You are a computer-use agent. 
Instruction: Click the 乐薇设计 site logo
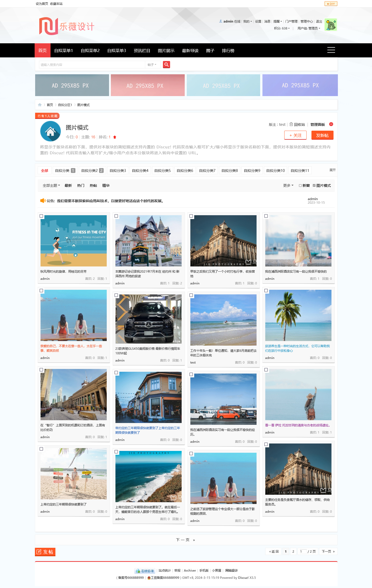(67, 26)
